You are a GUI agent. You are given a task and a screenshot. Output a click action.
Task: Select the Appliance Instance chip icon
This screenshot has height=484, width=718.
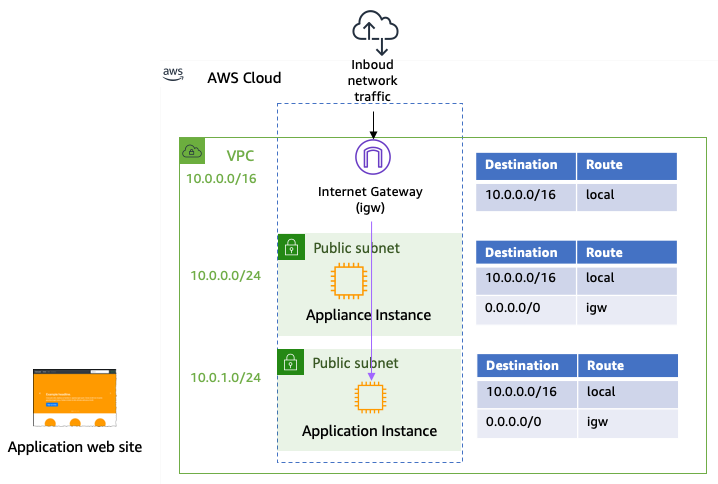pos(349,281)
